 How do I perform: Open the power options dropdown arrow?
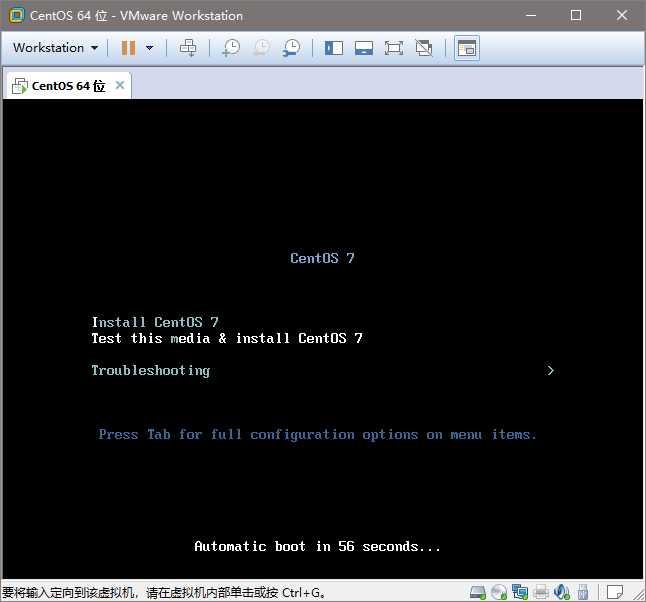coord(150,48)
